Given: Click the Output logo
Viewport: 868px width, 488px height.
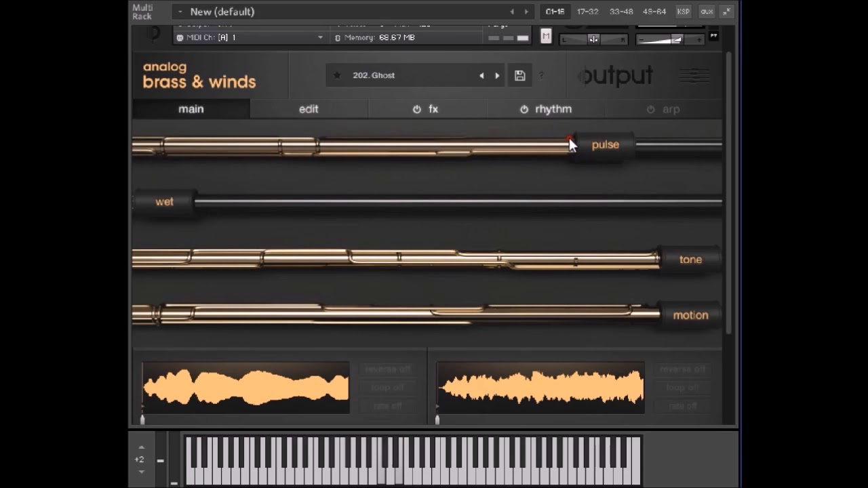Looking at the screenshot, I should [615, 76].
